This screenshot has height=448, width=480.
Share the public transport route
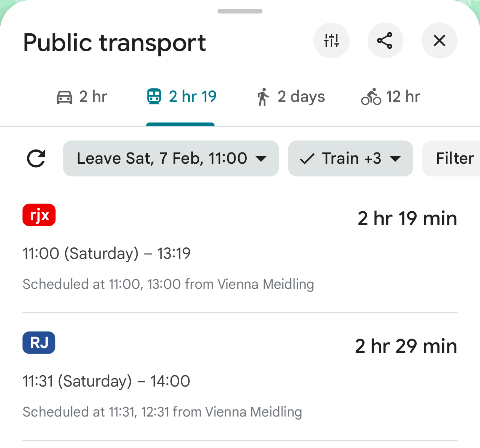pos(385,40)
